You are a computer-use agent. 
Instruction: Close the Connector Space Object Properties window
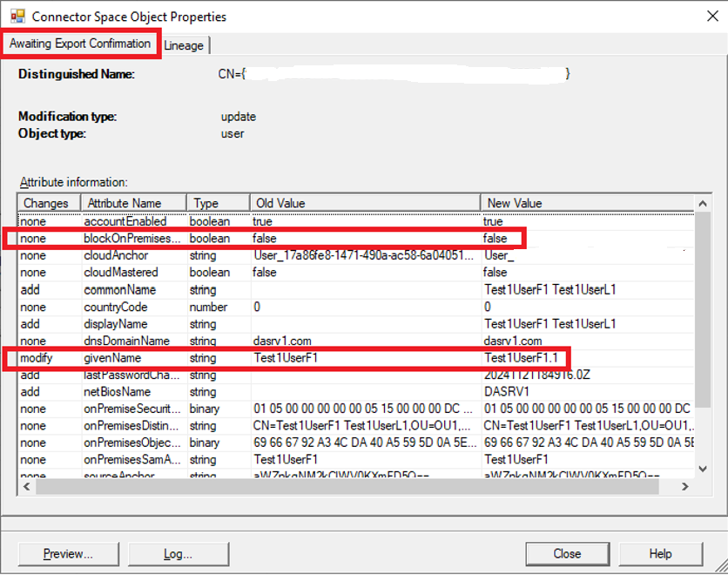(x=712, y=17)
